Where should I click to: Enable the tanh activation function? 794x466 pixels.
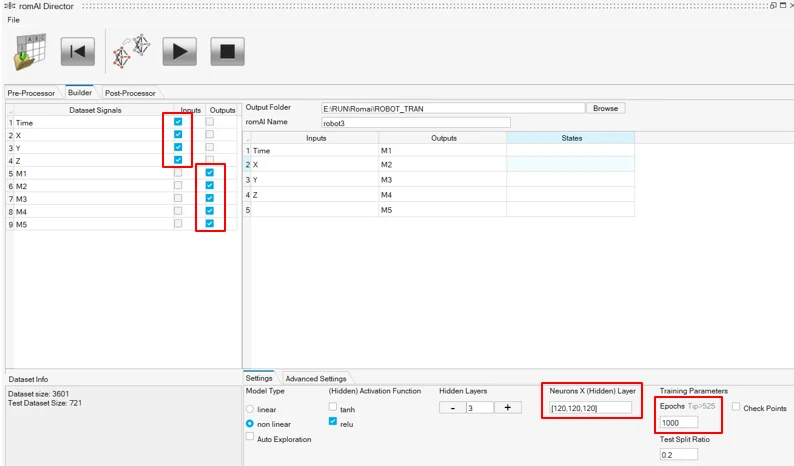333,408
